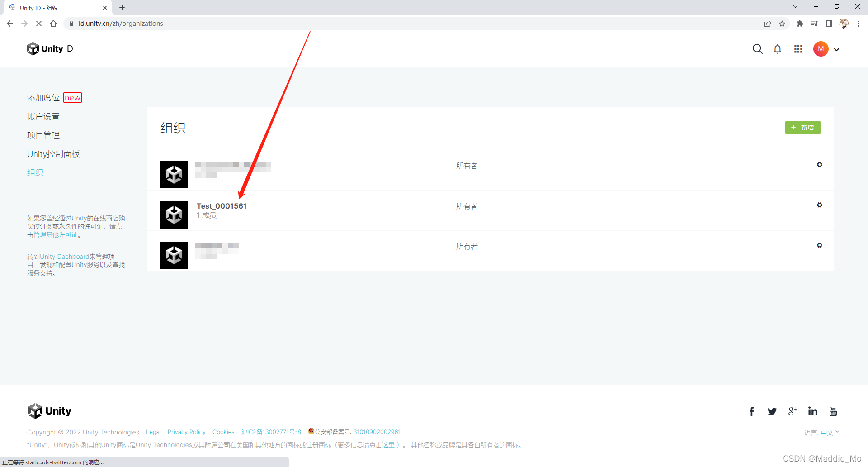This screenshot has height=467, width=868.
Task: Click the browser forward arrow
Action: [x=24, y=24]
